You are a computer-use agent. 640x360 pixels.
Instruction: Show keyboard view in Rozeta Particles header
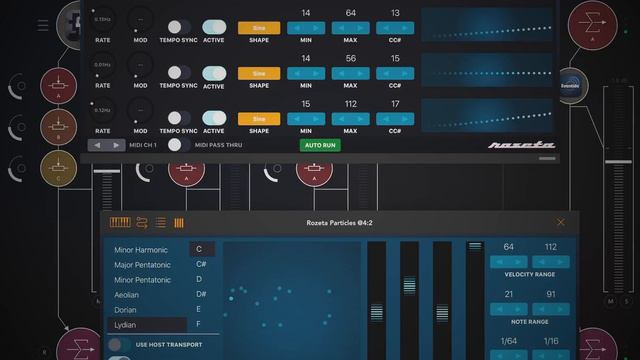[x=120, y=222]
